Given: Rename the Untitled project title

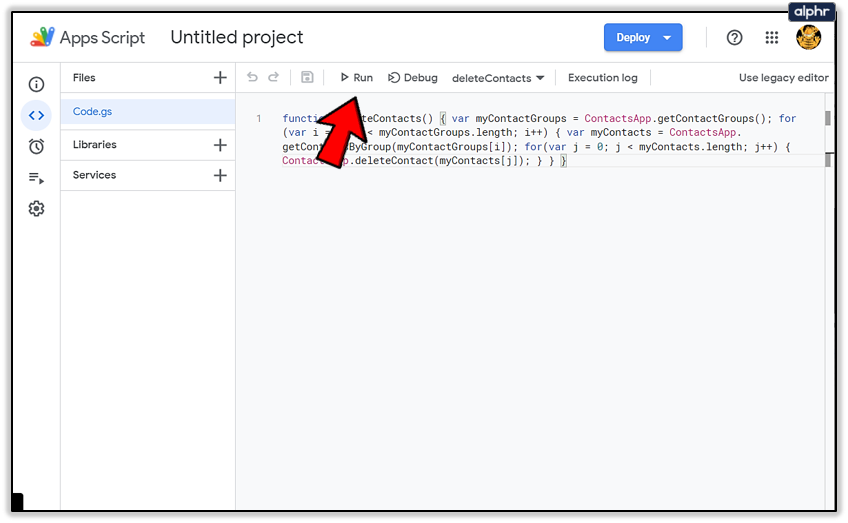Looking at the screenshot, I should [x=237, y=38].
